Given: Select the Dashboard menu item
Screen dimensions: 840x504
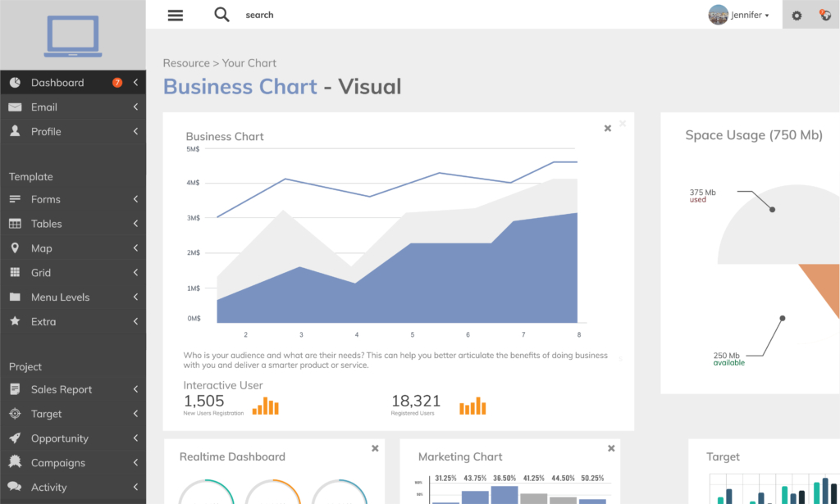Looking at the screenshot, I should tap(57, 82).
